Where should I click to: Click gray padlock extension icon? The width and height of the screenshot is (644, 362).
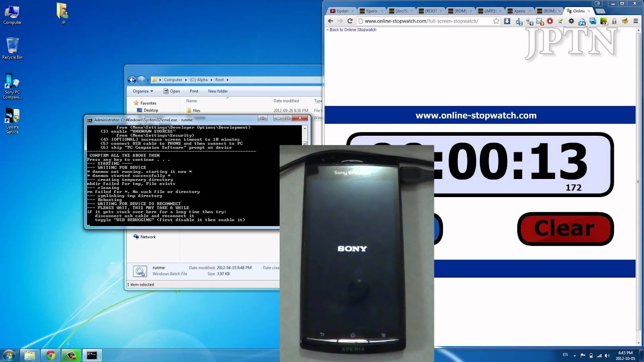pos(615,21)
